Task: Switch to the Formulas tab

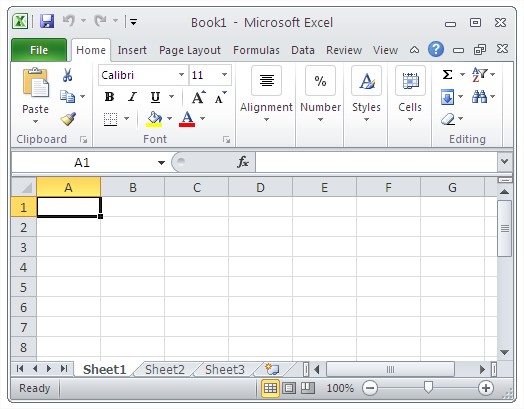Action: (256, 50)
